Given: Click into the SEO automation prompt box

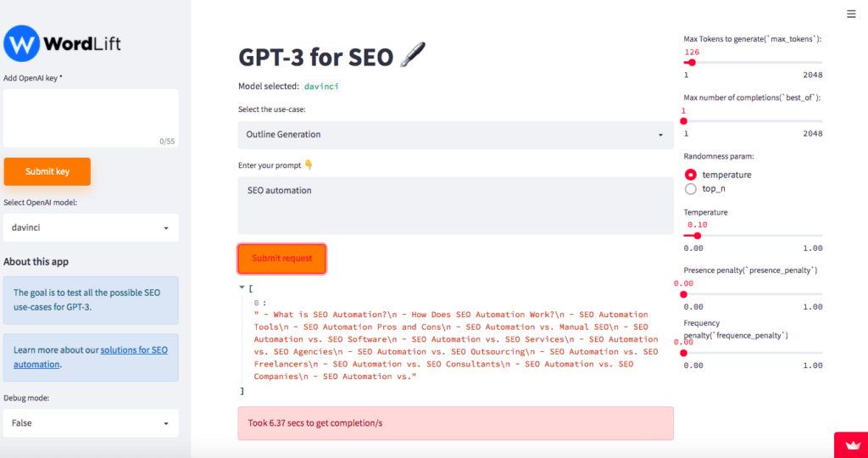Looking at the screenshot, I should point(455,205).
